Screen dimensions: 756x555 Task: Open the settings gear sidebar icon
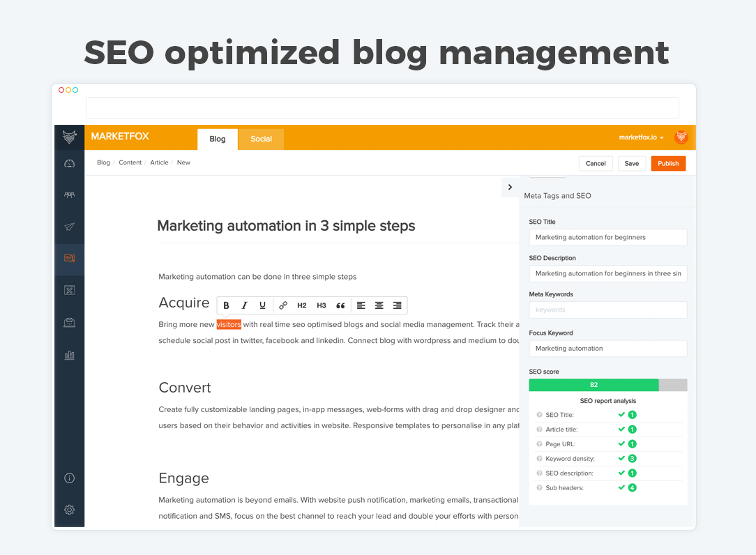(x=70, y=510)
